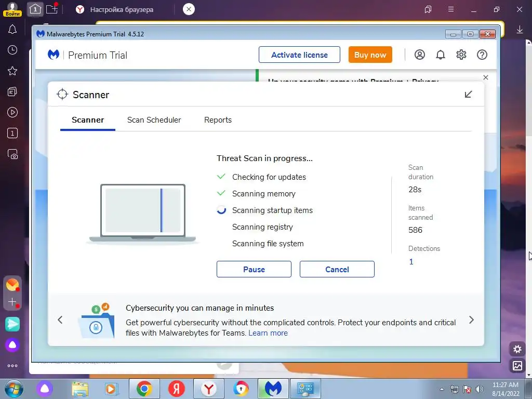Open browser favorites star icon
532x399 pixels.
tap(12, 71)
